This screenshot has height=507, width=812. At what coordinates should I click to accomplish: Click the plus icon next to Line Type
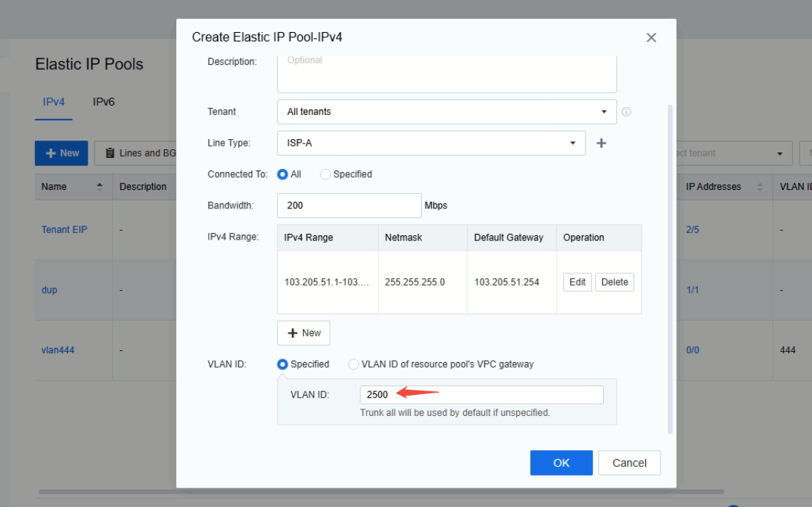(x=602, y=143)
